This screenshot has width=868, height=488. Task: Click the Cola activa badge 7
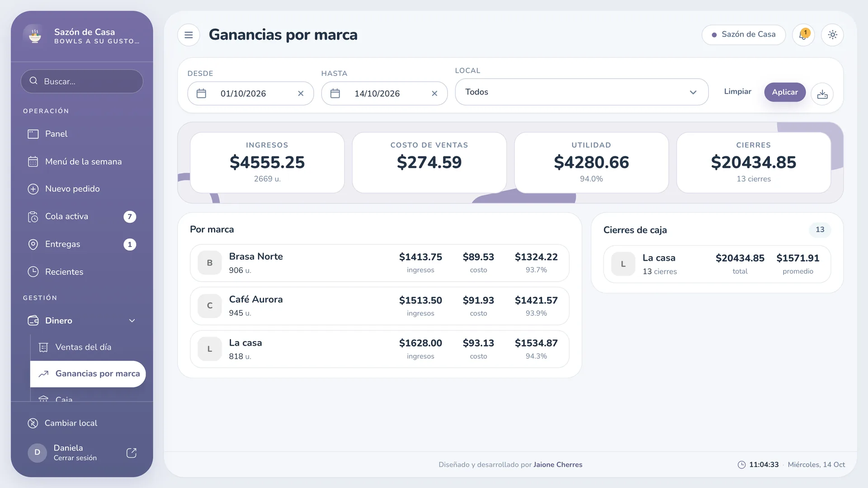pyautogui.click(x=130, y=217)
